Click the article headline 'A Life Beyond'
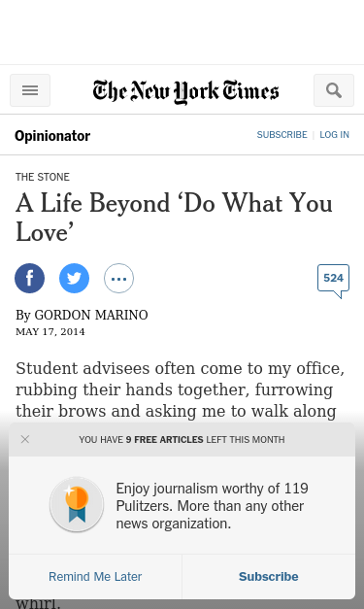The image size is (364, 609). coord(174,218)
